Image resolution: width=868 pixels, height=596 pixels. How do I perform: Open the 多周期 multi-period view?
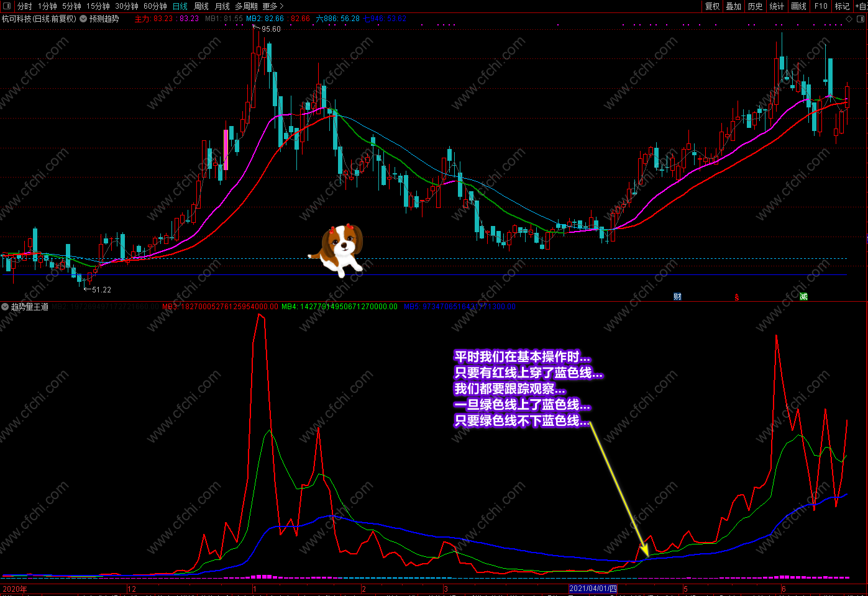click(246, 6)
